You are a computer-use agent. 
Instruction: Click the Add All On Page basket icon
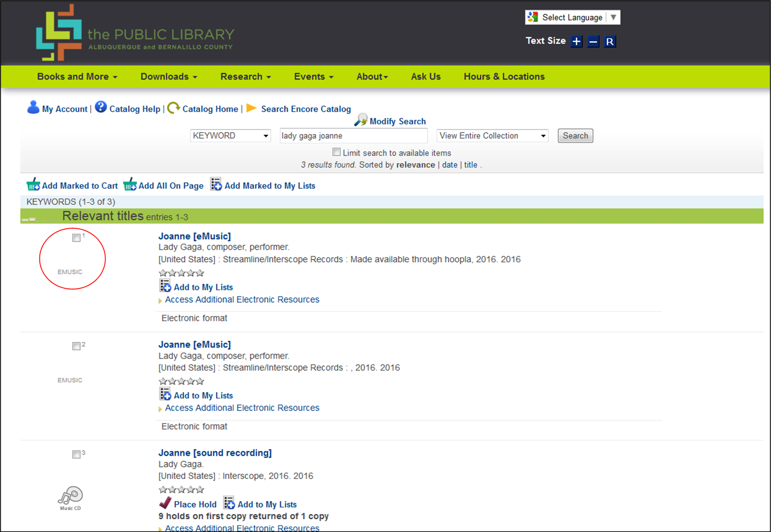(x=130, y=185)
